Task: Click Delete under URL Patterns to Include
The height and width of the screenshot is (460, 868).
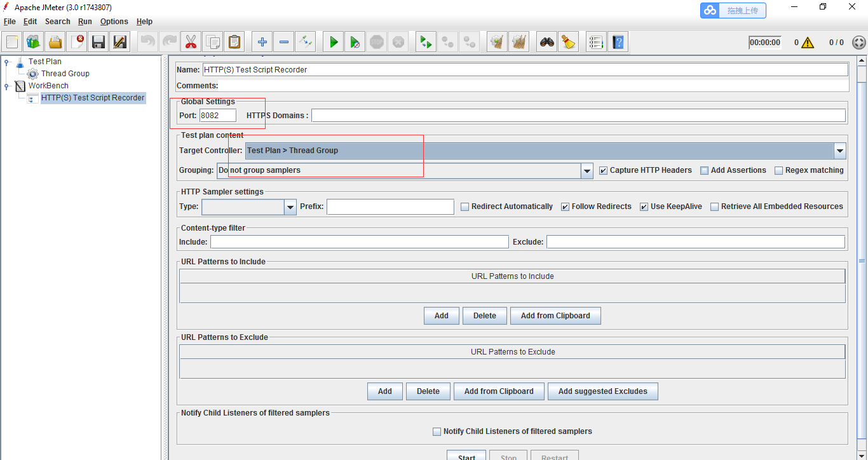Action: [x=485, y=316]
